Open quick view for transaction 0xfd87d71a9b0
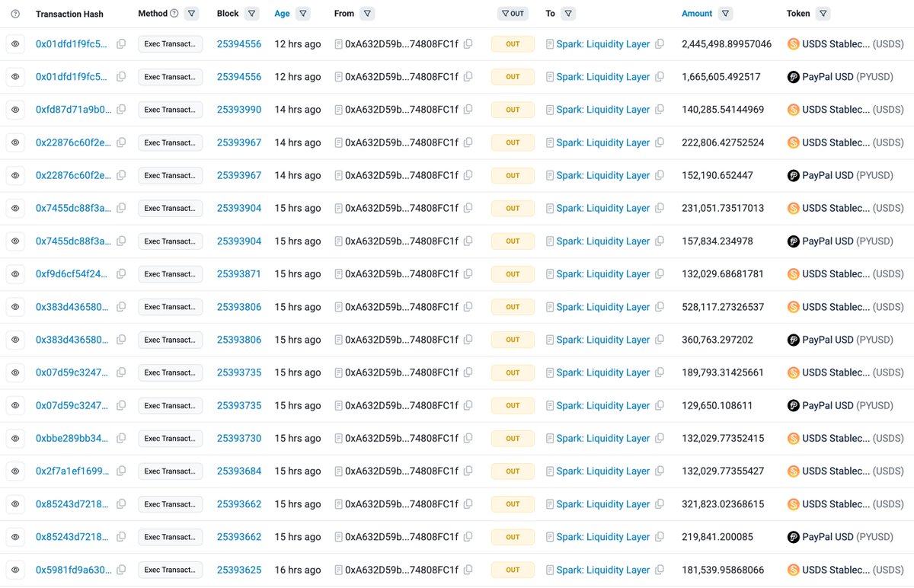914x588 pixels. pyautogui.click(x=15, y=110)
